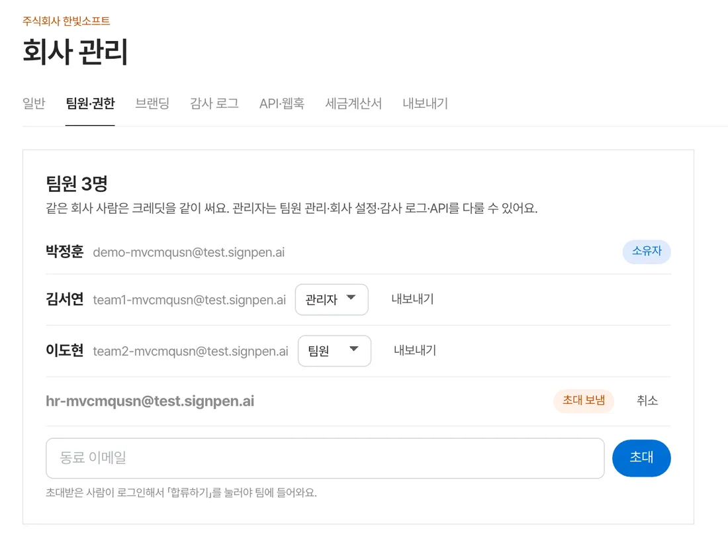Open the 세금계산서 tab
The image size is (728, 560).
pos(353,103)
